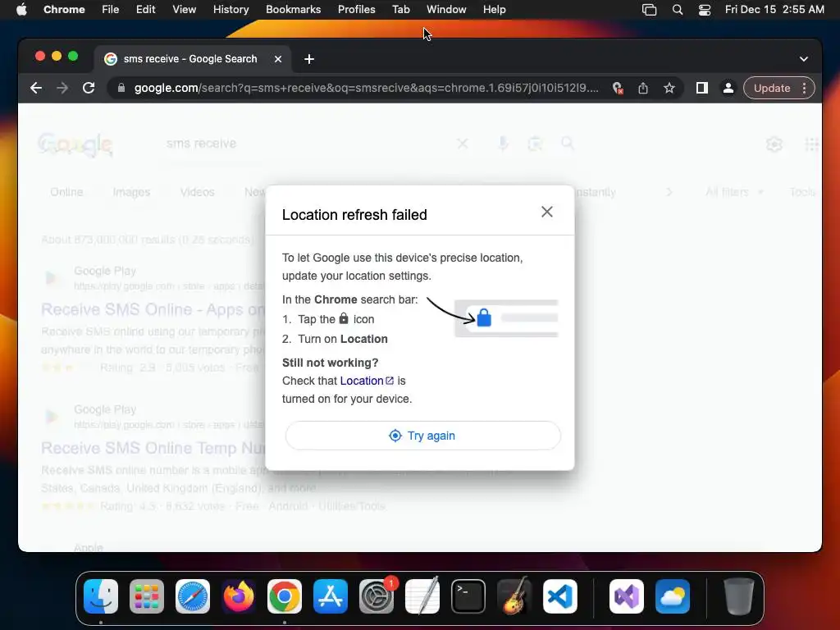Open Control Center from the menu bar

pyautogui.click(x=705, y=10)
